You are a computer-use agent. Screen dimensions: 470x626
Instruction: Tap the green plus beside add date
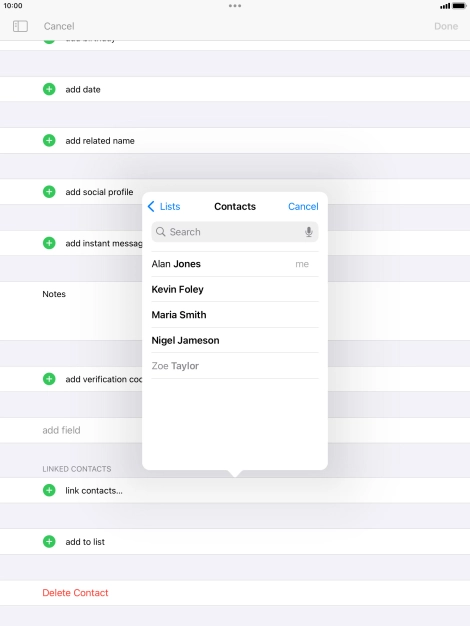click(49, 89)
